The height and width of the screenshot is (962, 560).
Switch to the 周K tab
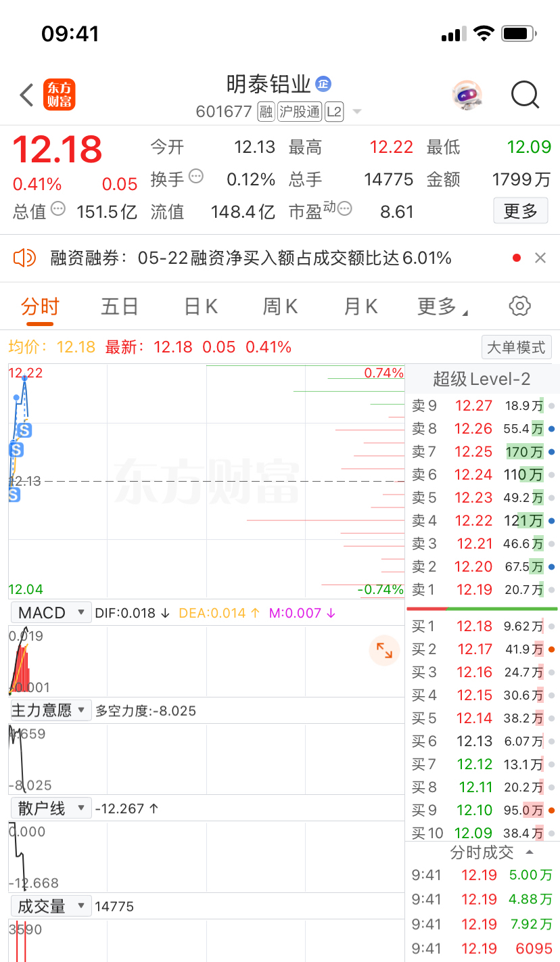point(281,306)
